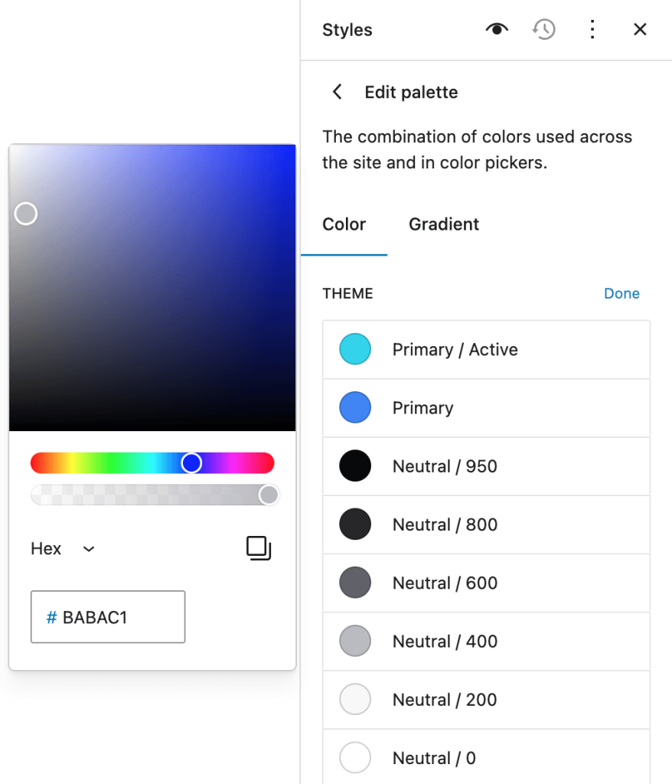The height and width of the screenshot is (784, 672).
Task: Select the Color tab
Action: [x=344, y=224]
